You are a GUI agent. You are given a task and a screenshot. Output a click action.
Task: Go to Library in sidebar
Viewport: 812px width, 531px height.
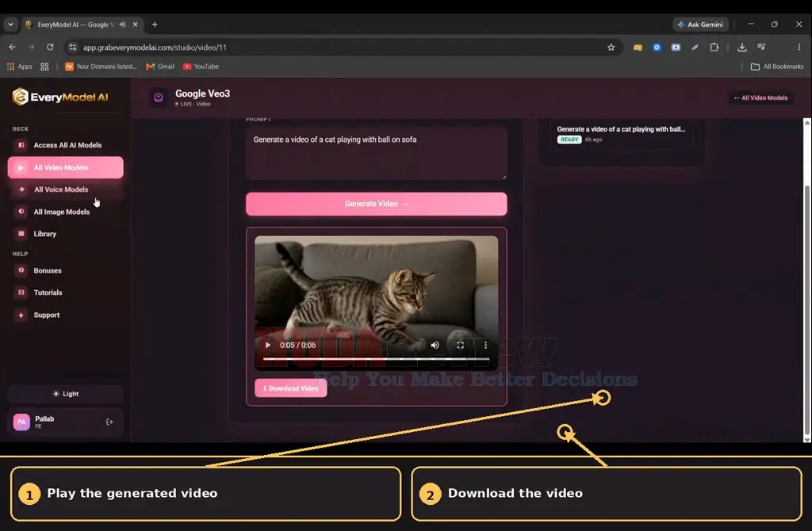point(66,234)
